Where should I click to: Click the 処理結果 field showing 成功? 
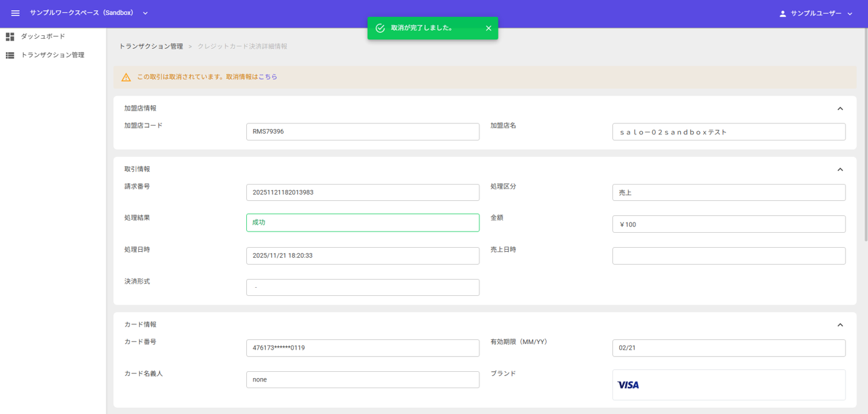point(363,223)
